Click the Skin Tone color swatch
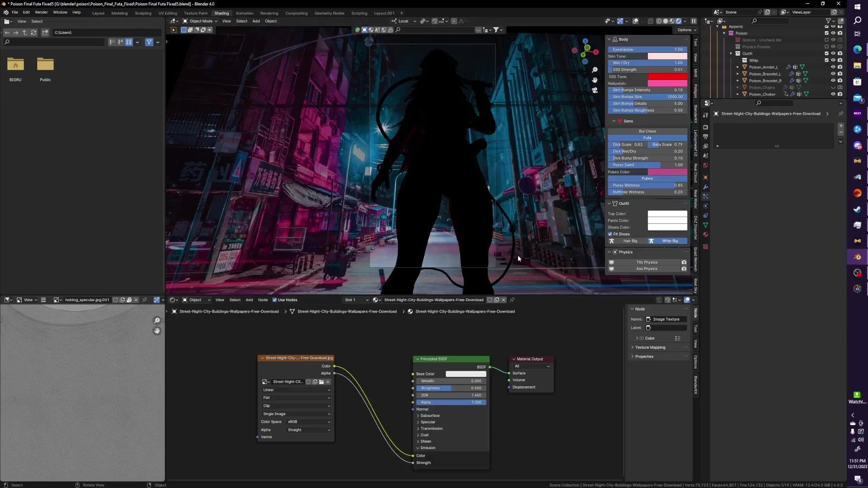 pyautogui.click(x=667, y=57)
